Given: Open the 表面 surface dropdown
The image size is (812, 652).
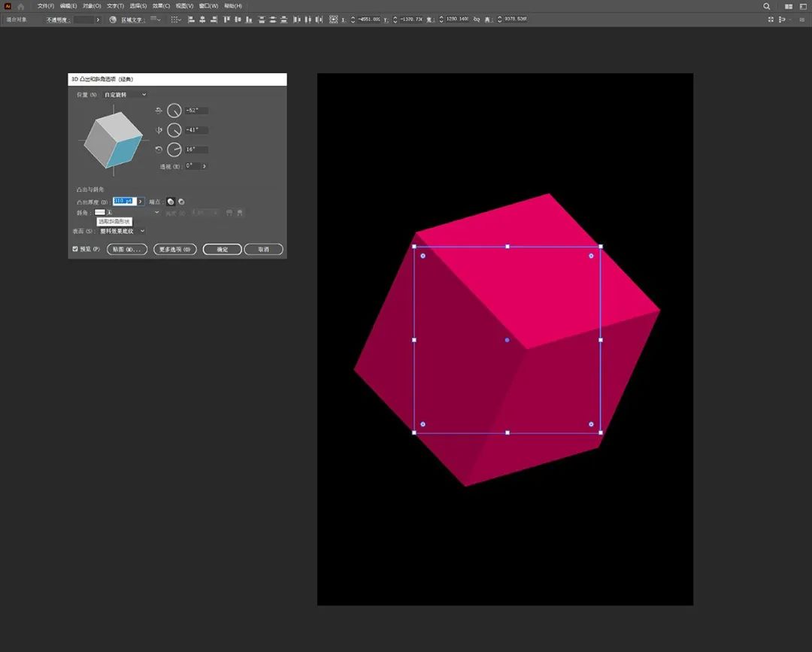Looking at the screenshot, I should pos(123,231).
